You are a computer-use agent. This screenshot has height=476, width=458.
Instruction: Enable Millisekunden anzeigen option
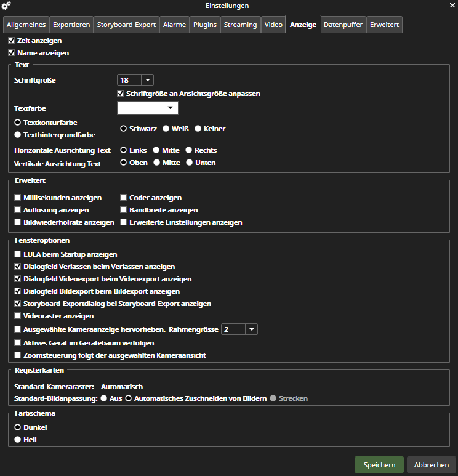[x=18, y=198]
